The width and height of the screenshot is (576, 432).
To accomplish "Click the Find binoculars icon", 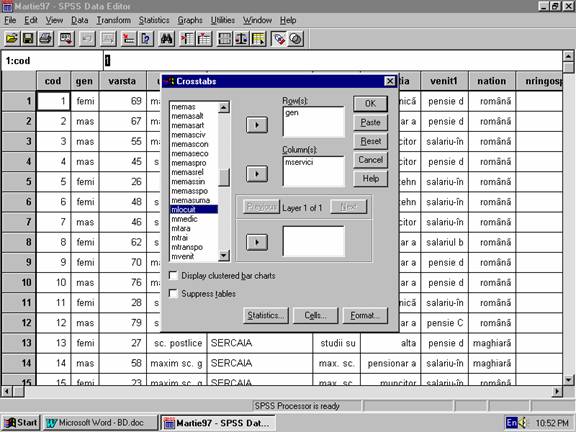I will coord(166,39).
